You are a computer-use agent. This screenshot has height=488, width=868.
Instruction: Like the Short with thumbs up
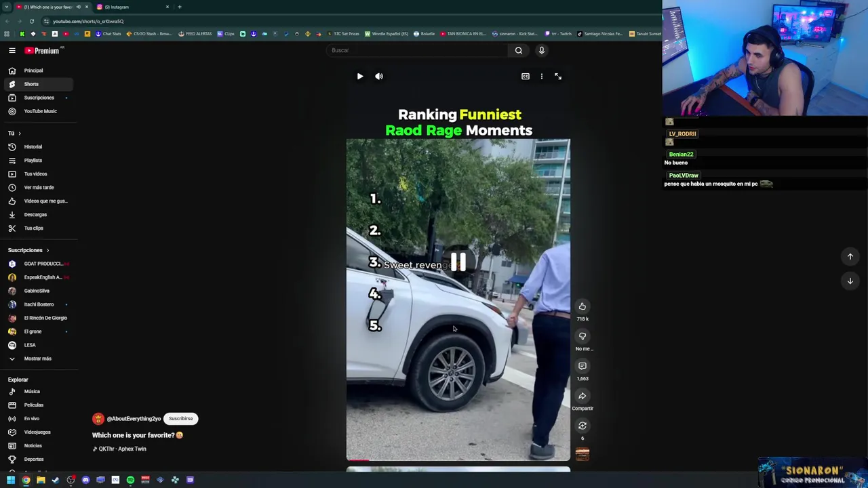click(582, 306)
